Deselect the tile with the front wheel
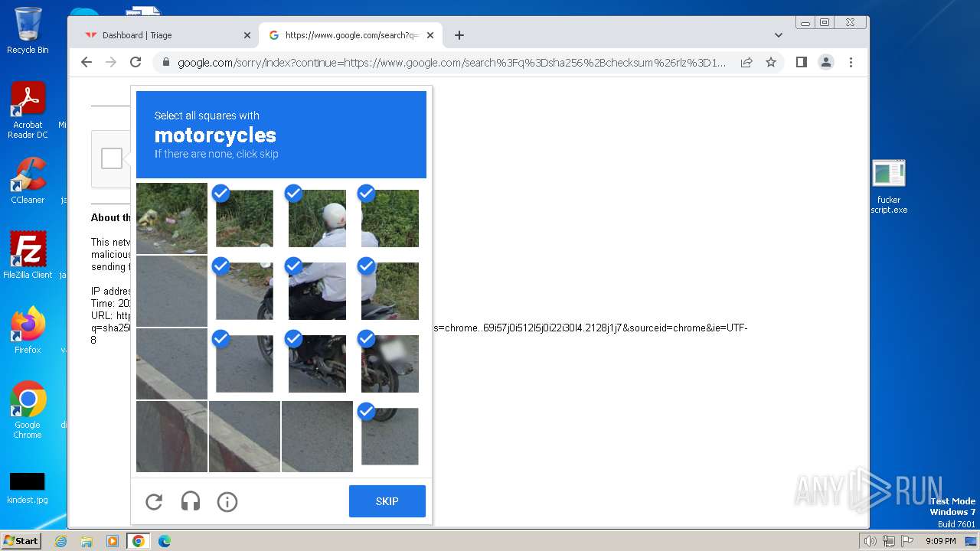This screenshot has width=980, height=551. (244, 364)
